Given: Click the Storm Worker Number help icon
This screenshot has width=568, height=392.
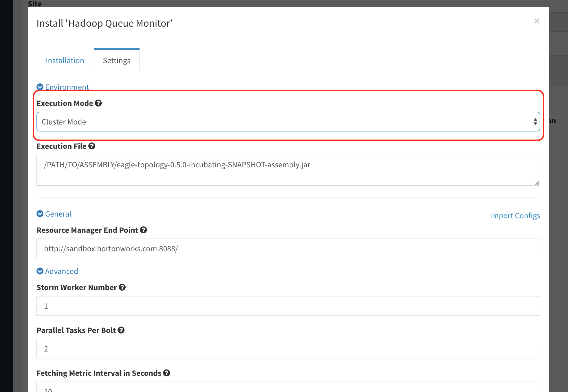Looking at the screenshot, I should [122, 287].
